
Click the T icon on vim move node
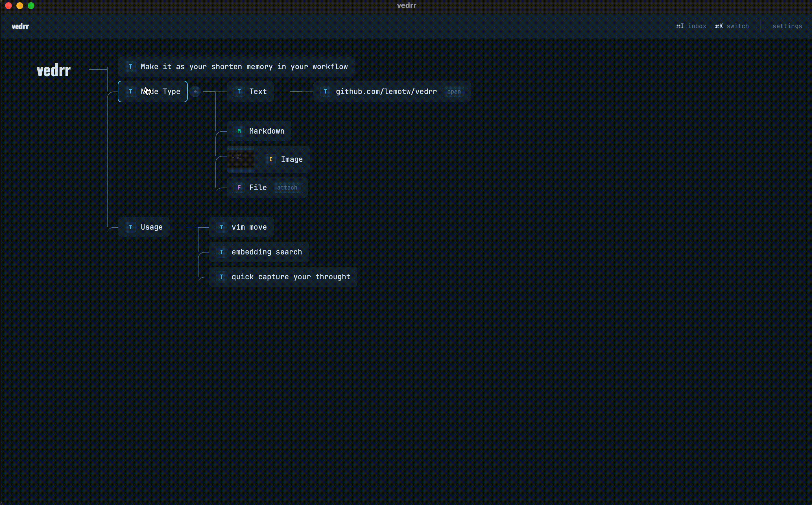coord(221,227)
